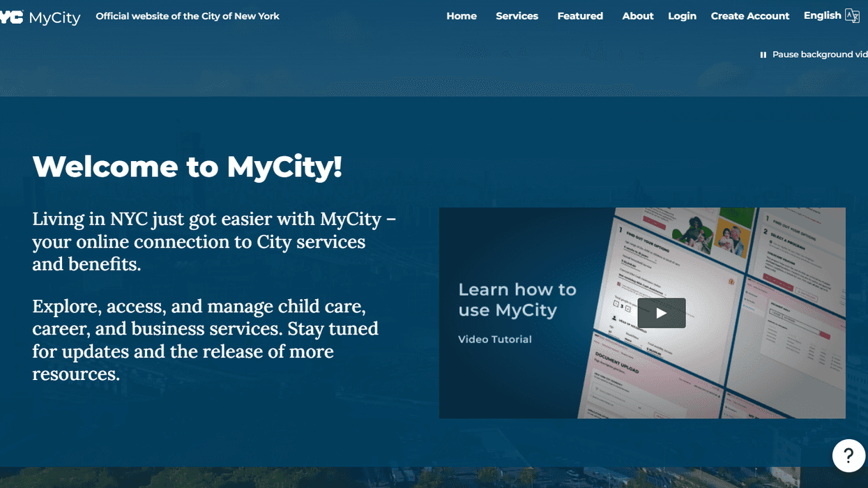Go to the Home menu item

pyautogui.click(x=462, y=16)
